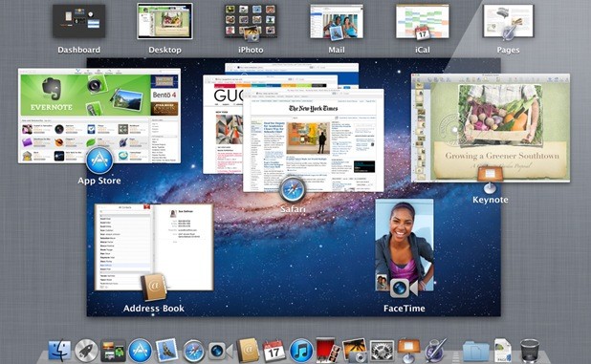
Task: Click Bento 4 promo in App Store window
Action: click(x=164, y=95)
